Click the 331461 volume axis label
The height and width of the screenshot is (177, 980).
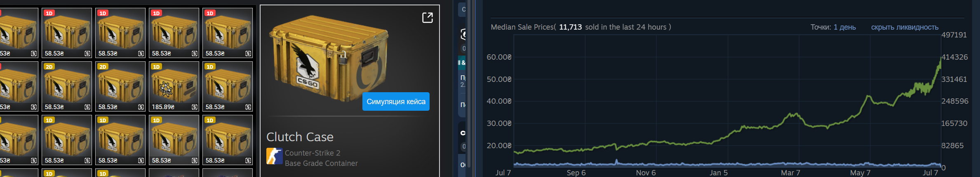(x=954, y=79)
